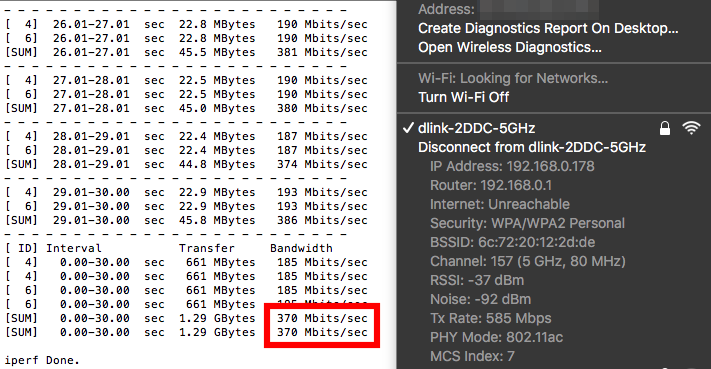Click the lock icon beside dlink-2DDC-5GHz
The width and height of the screenshot is (711, 369).
click(665, 128)
